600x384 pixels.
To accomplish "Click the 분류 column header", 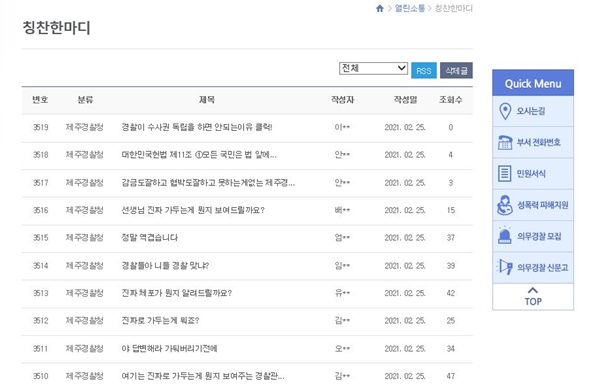I will pos(85,100).
